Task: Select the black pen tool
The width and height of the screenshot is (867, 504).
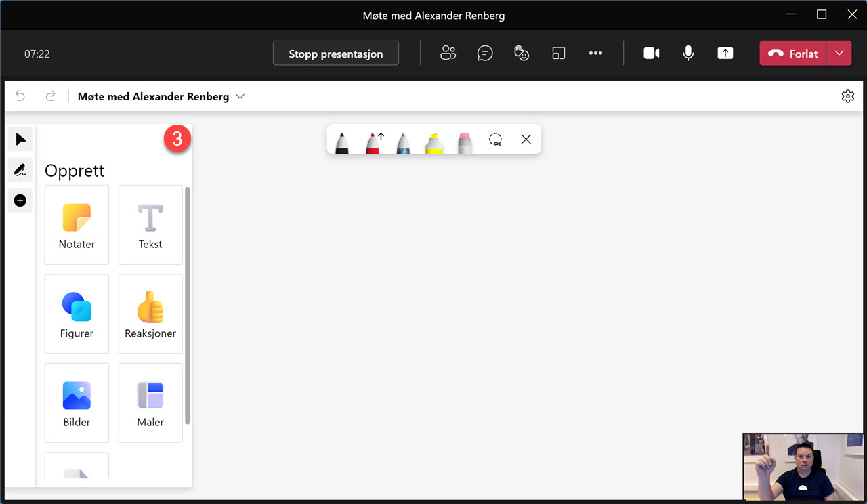Action: pos(342,142)
